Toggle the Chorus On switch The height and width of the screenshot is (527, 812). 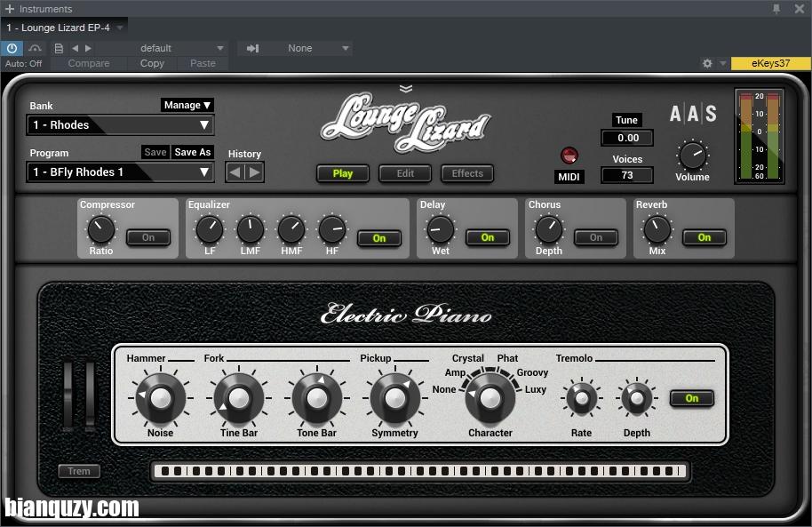click(x=595, y=237)
